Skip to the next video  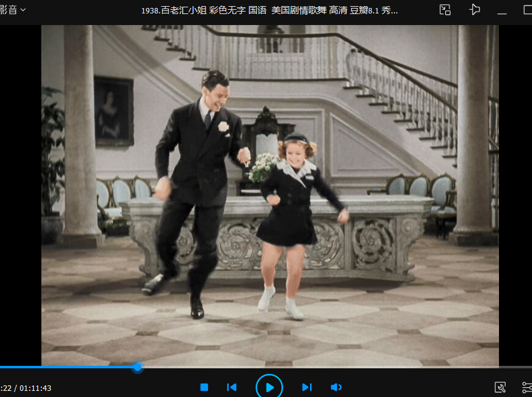click(307, 387)
